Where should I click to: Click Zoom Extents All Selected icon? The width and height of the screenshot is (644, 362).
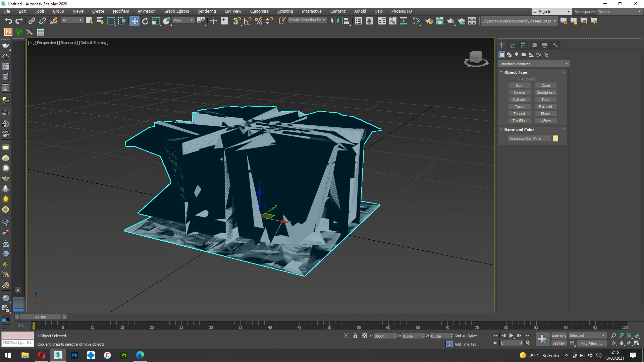coord(637,336)
